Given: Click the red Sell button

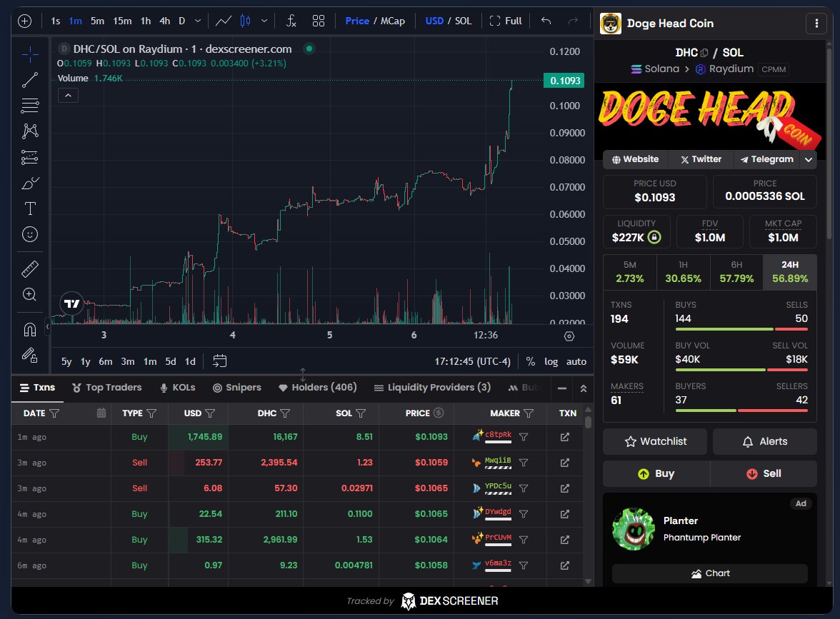Looking at the screenshot, I should click(764, 473).
